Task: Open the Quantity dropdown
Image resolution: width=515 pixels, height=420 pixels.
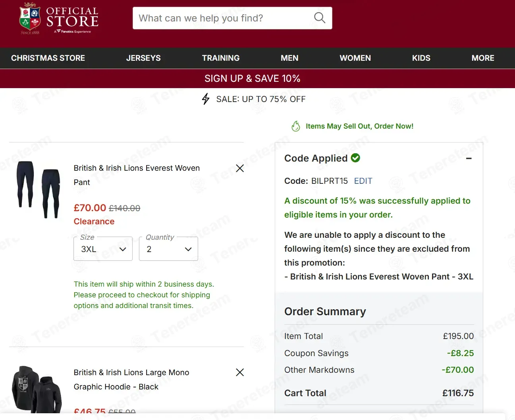Action: 168,249
